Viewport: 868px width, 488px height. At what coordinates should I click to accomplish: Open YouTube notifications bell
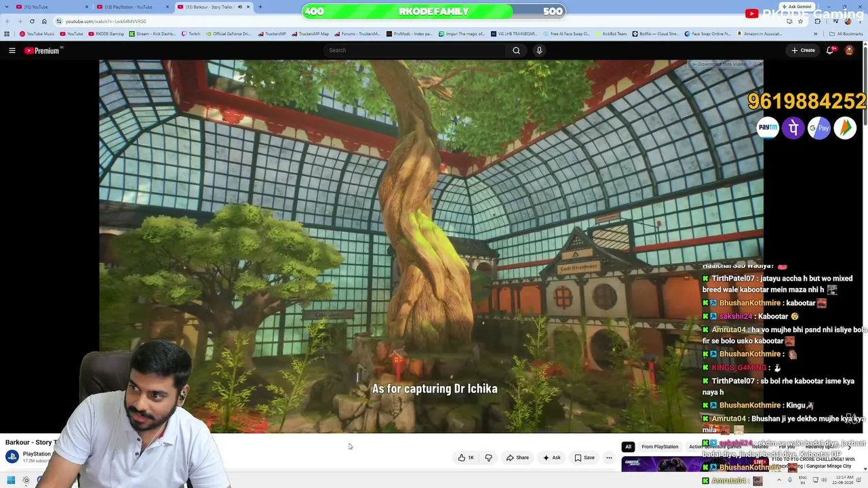point(830,50)
